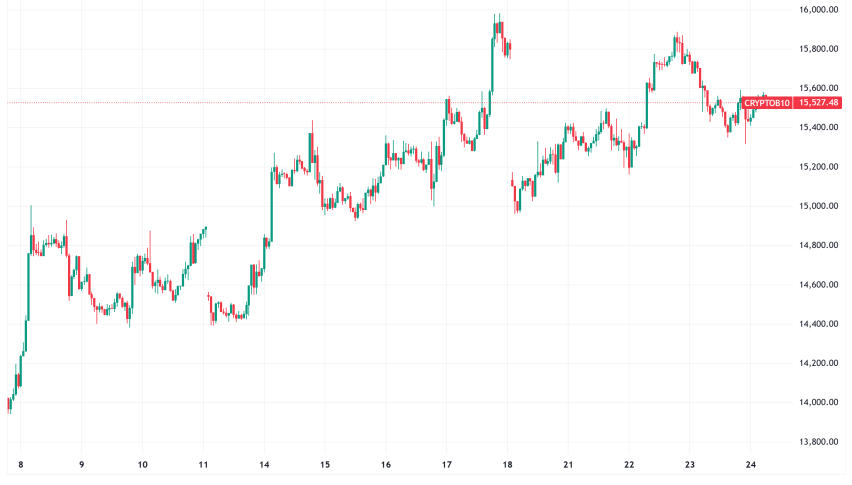Click the 14,000.00 price axis label
This screenshot has height=485, width=852.
pos(817,403)
